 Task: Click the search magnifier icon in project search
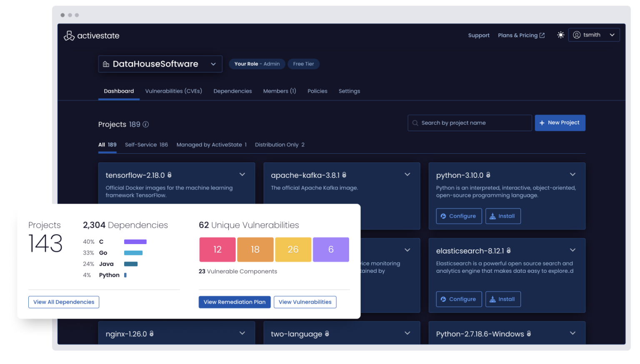415,122
